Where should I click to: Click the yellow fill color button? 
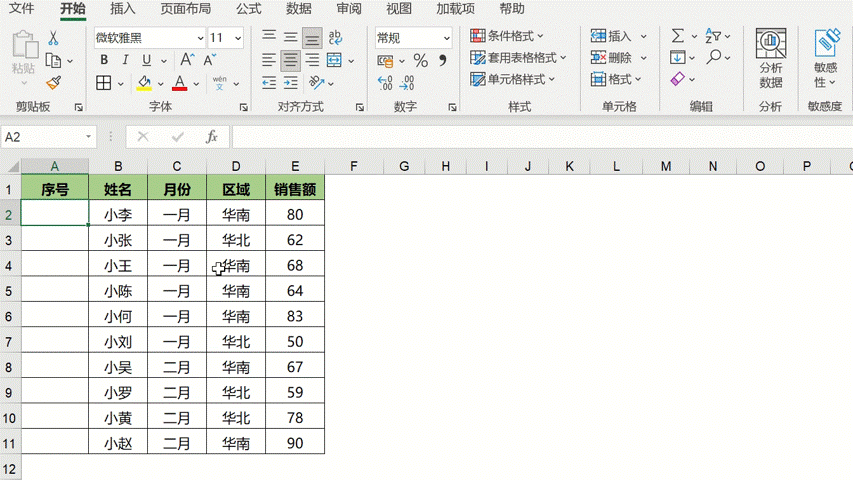pyautogui.click(x=145, y=83)
